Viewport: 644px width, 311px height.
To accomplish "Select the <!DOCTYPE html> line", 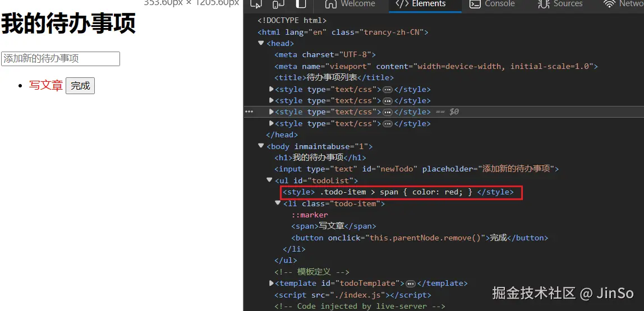I will [x=292, y=20].
